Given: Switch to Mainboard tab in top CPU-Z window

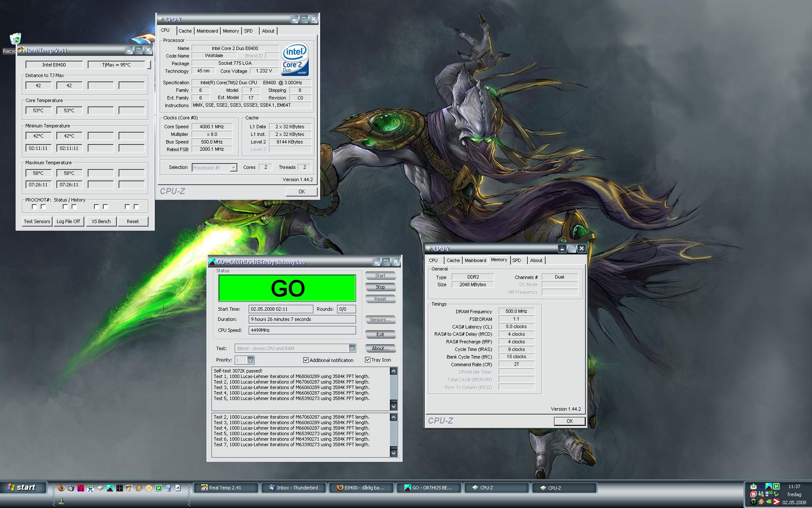Looking at the screenshot, I should click(x=207, y=31).
